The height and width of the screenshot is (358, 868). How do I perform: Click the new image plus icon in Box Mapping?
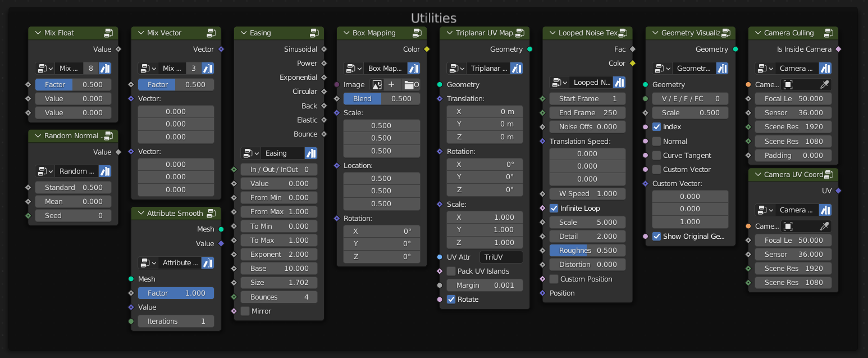click(x=391, y=84)
